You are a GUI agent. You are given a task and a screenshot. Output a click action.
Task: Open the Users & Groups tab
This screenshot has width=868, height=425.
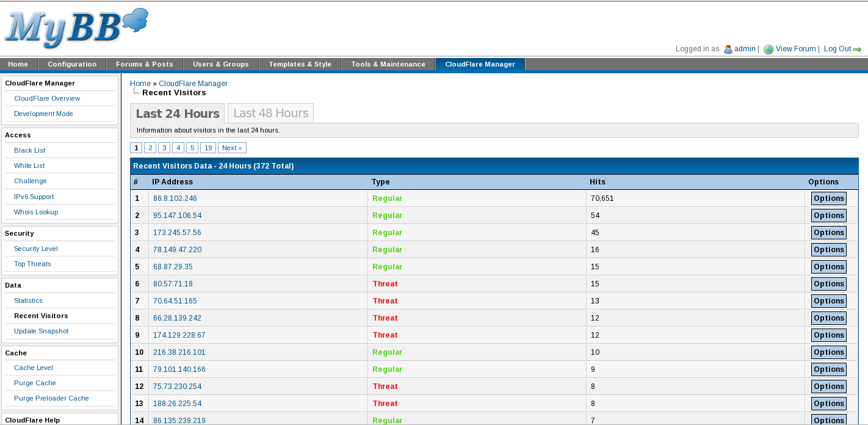(220, 64)
